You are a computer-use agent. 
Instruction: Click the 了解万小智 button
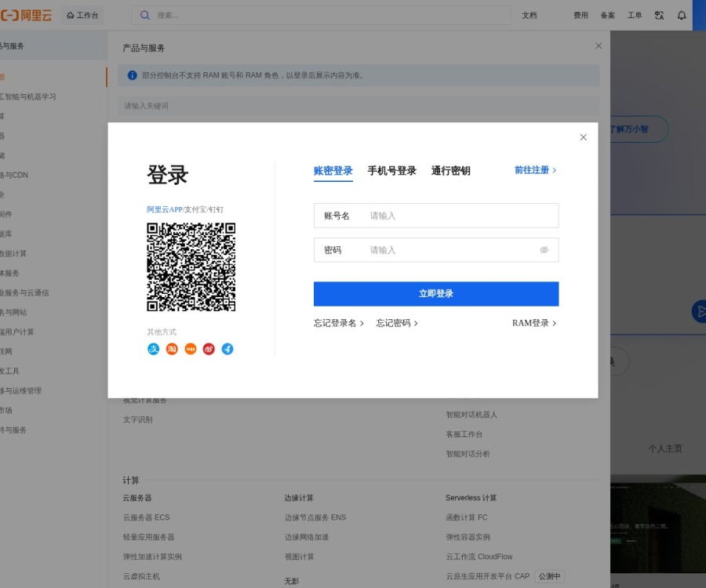click(x=639, y=129)
